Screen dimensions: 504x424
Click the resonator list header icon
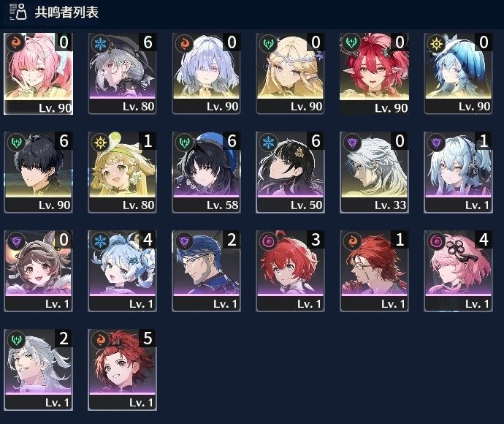pos(18,12)
